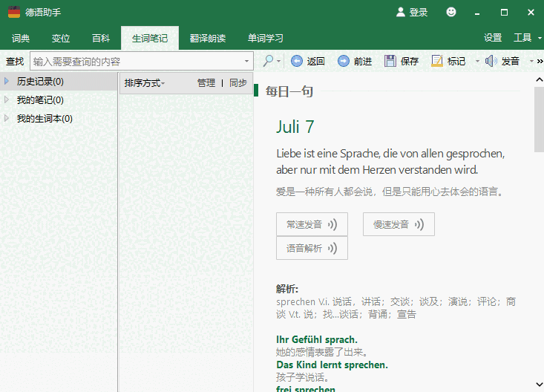Click the 'Juli 7' date heading

295,127
